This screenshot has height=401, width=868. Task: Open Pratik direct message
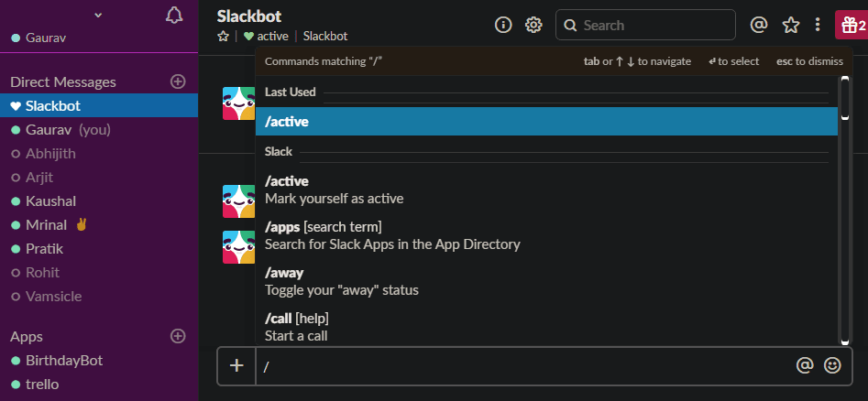[x=99, y=249]
